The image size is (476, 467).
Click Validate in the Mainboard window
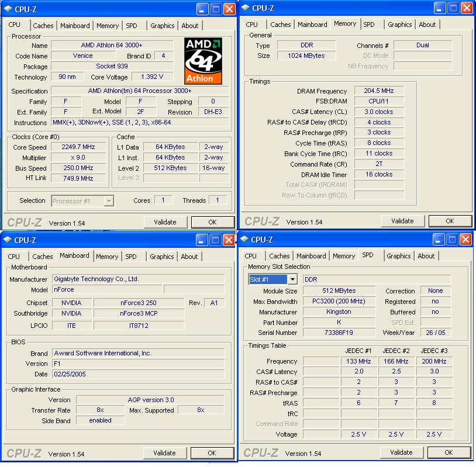coord(164,453)
